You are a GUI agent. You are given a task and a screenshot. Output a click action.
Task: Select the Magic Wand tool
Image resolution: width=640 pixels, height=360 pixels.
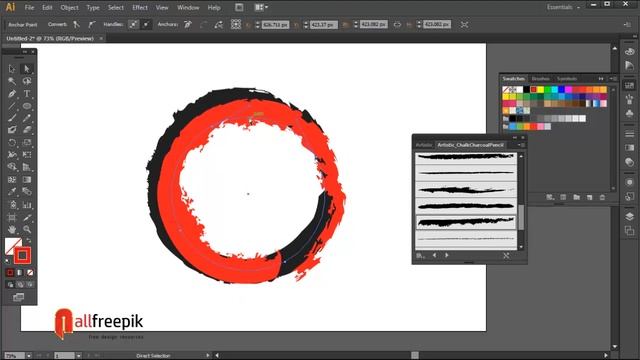tap(12, 81)
